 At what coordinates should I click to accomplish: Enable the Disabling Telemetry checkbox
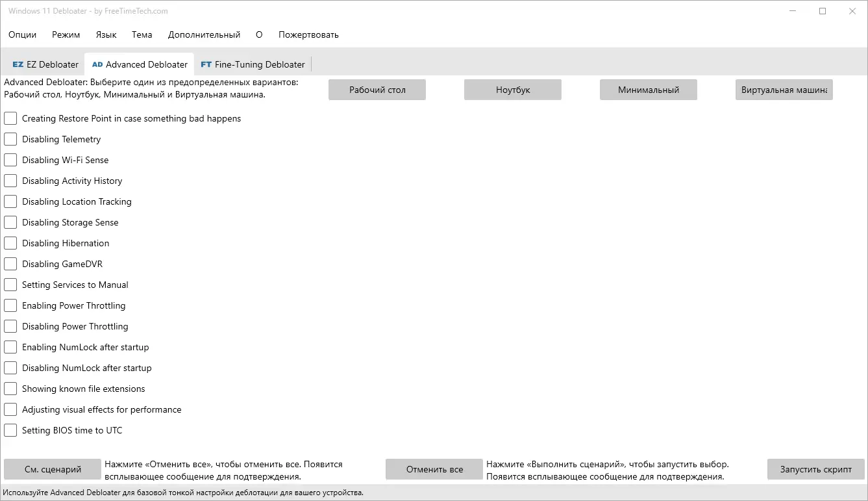tap(10, 139)
